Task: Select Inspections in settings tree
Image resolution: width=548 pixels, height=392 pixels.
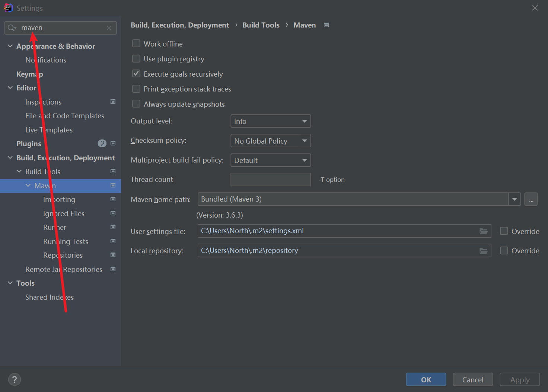Action: pyautogui.click(x=43, y=102)
